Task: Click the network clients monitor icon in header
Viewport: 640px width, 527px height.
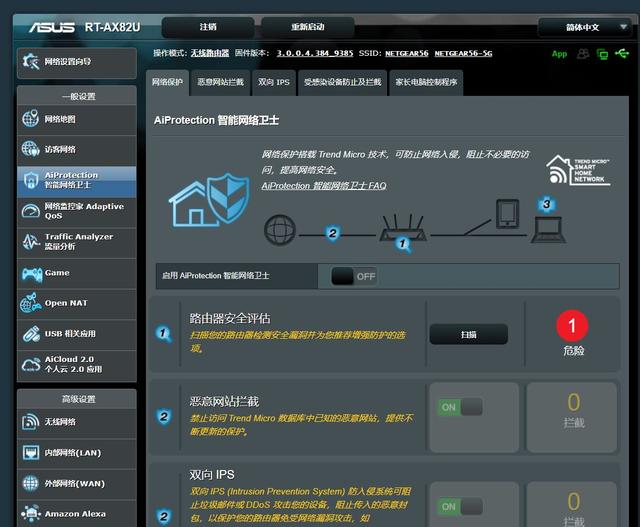Action: [602, 54]
